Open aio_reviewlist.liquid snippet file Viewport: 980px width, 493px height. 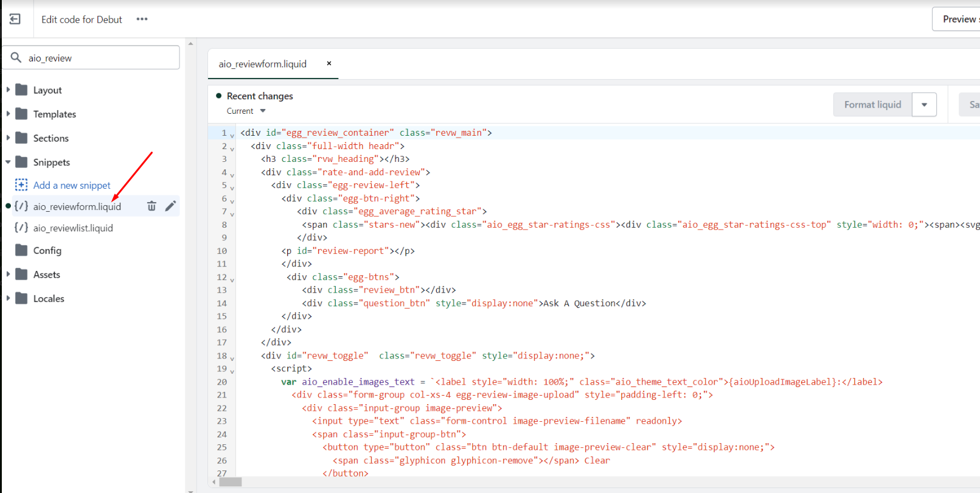[73, 228]
